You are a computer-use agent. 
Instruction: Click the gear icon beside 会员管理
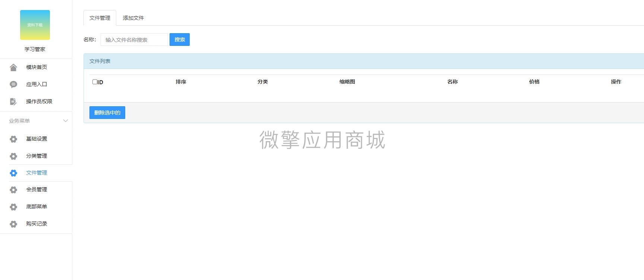pos(13,190)
